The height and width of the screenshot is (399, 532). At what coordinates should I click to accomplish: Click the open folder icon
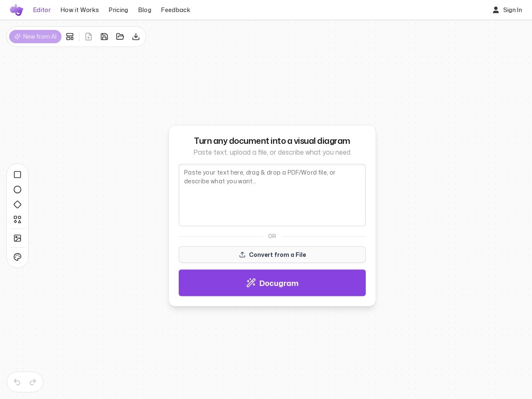(x=120, y=37)
